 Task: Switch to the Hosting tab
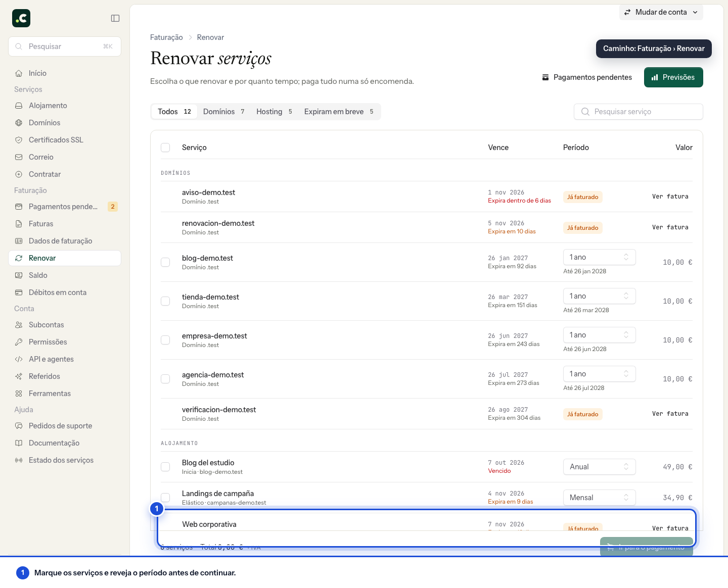click(274, 112)
